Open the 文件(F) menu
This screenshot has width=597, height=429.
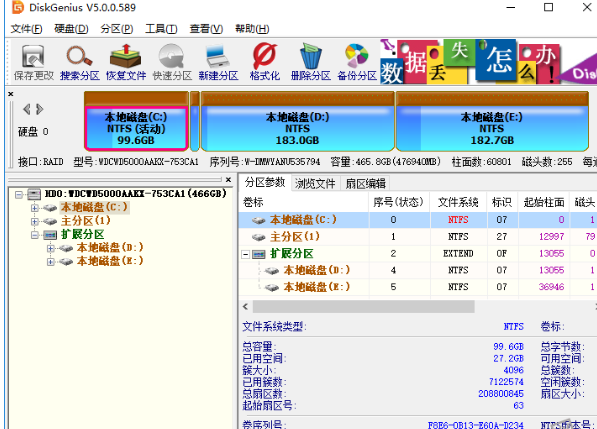pyautogui.click(x=26, y=29)
